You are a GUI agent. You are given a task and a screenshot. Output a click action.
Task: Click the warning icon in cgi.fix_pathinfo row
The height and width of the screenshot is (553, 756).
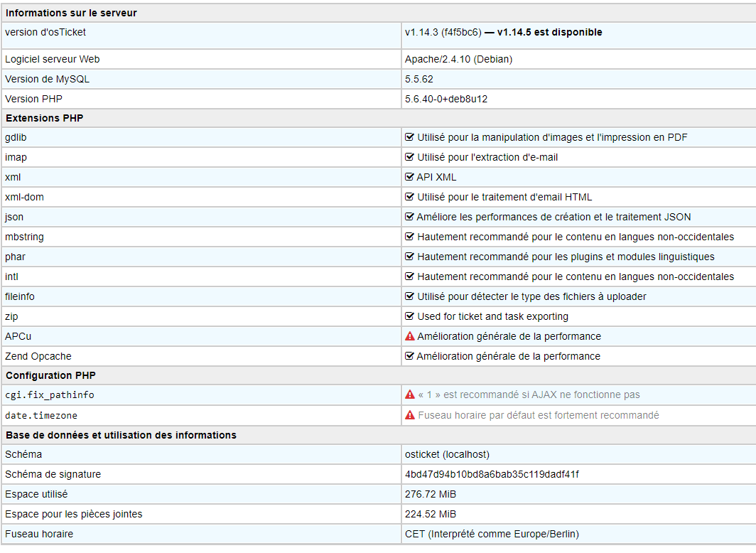coord(410,394)
